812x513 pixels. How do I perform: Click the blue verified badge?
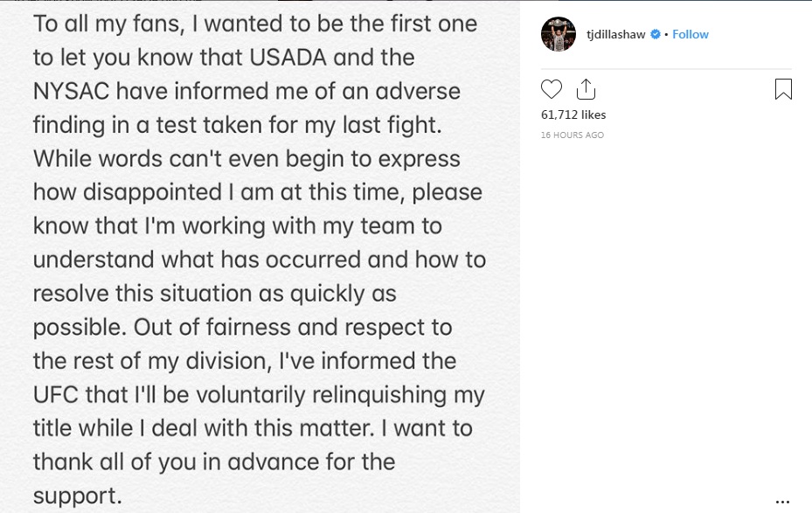655,34
